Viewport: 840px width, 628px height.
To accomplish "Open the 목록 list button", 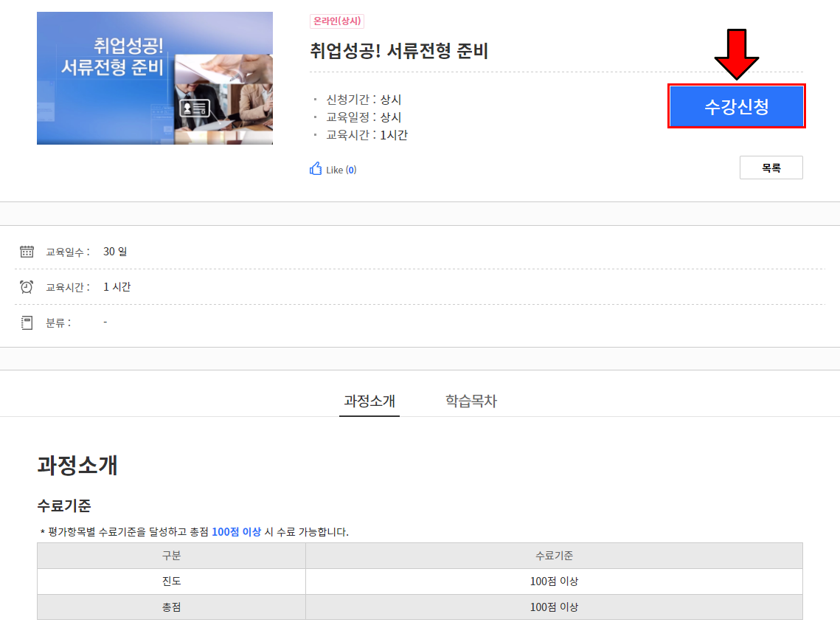I will [771, 168].
